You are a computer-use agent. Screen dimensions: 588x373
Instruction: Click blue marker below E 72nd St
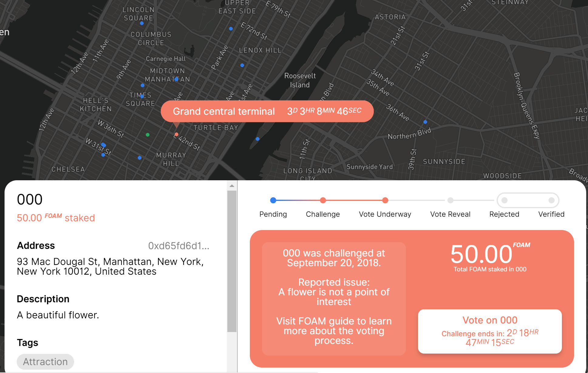tap(231, 29)
